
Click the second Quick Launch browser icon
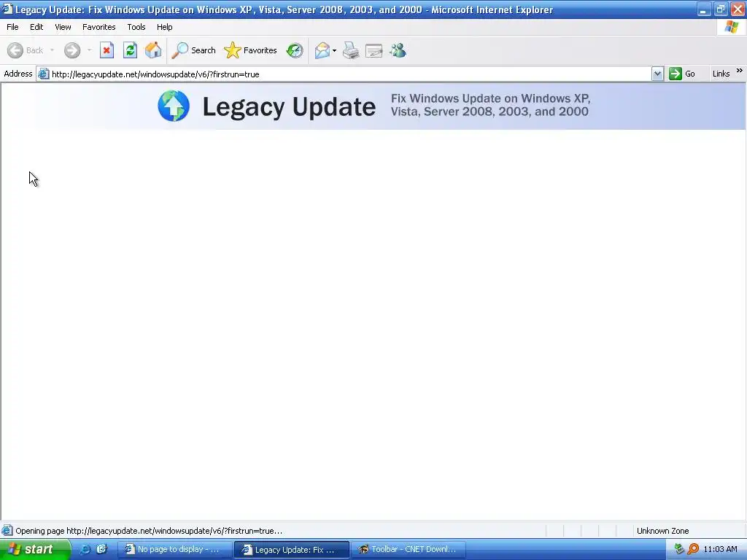pyautogui.click(x=101, y=550)
